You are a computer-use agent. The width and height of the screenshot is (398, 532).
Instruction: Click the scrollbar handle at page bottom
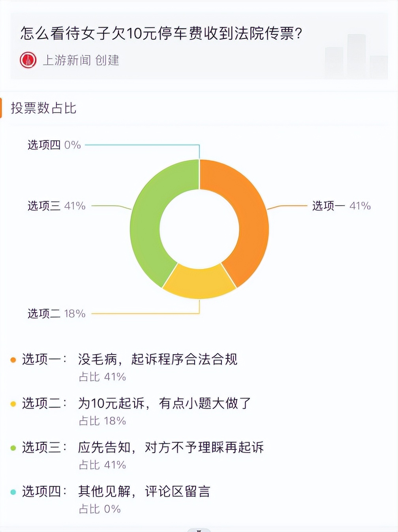click(x=199, y=529)
